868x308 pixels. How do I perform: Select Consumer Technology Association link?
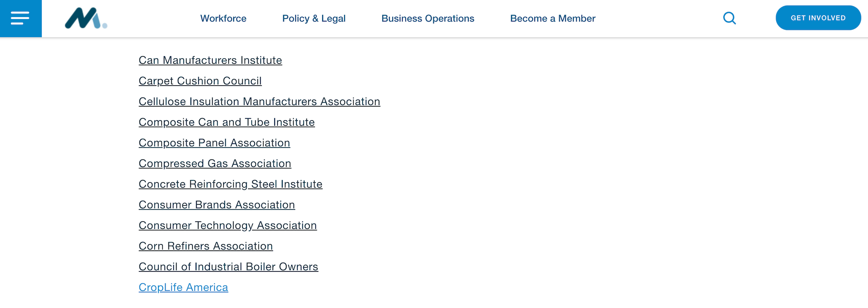coord(227,226)
